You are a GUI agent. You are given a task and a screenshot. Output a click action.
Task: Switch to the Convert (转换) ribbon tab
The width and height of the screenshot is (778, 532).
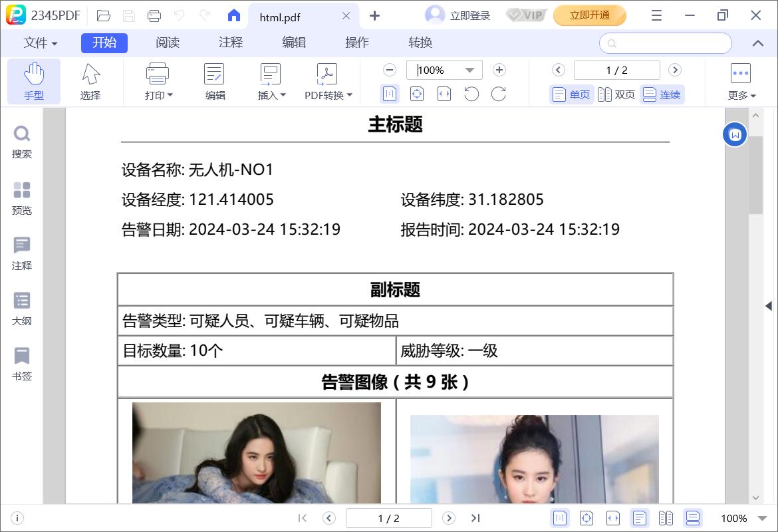420,43
